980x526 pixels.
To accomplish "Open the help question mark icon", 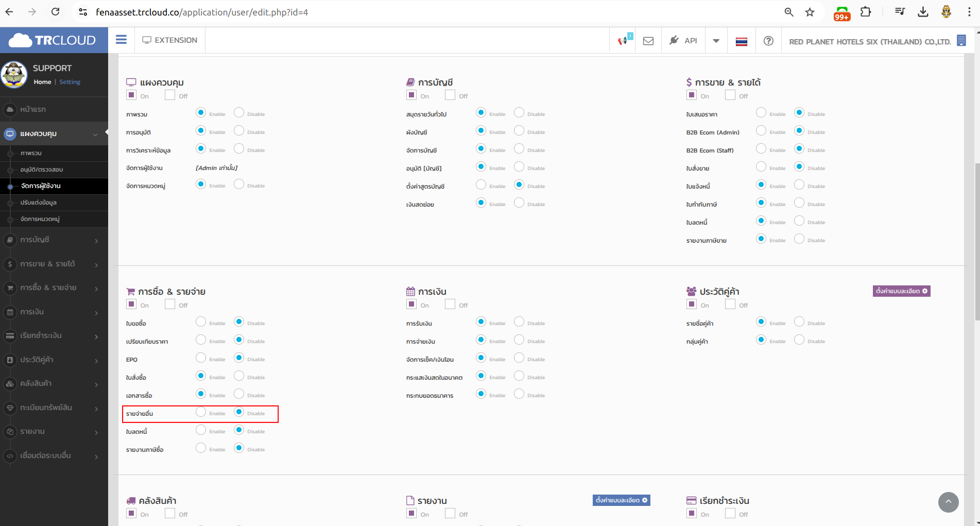I will (768, 41).
